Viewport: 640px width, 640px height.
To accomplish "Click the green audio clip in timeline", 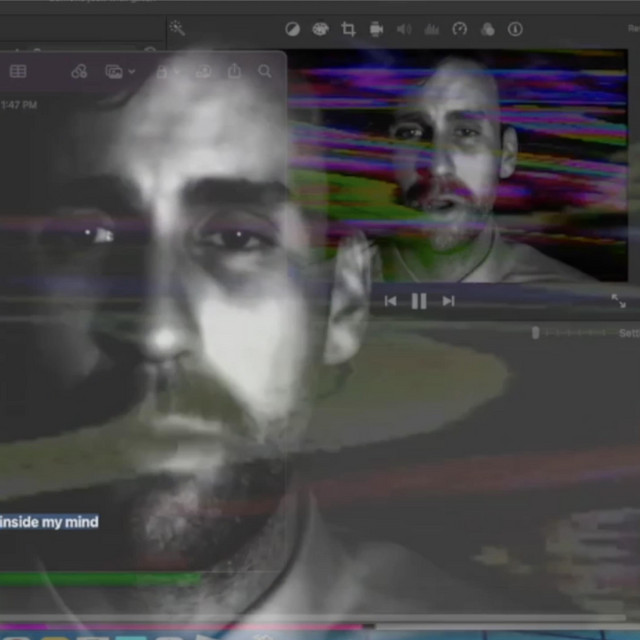I will [x=100, y=579].
